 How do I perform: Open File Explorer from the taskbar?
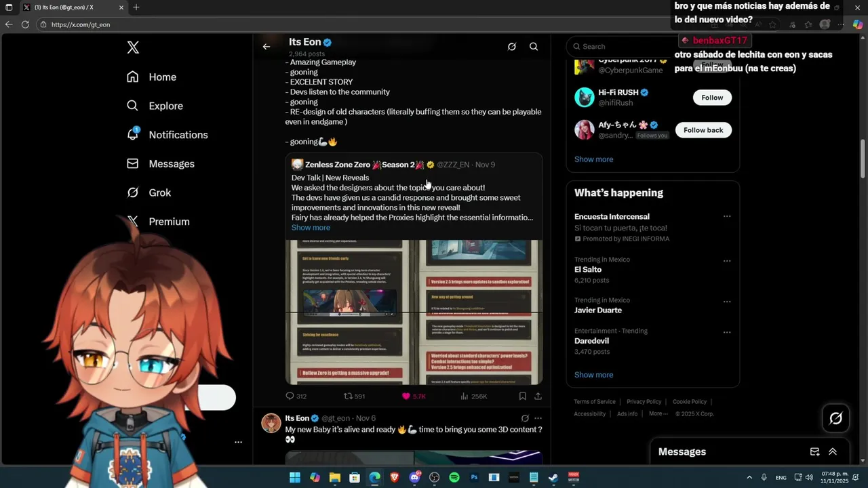click(x=335, y=477)
